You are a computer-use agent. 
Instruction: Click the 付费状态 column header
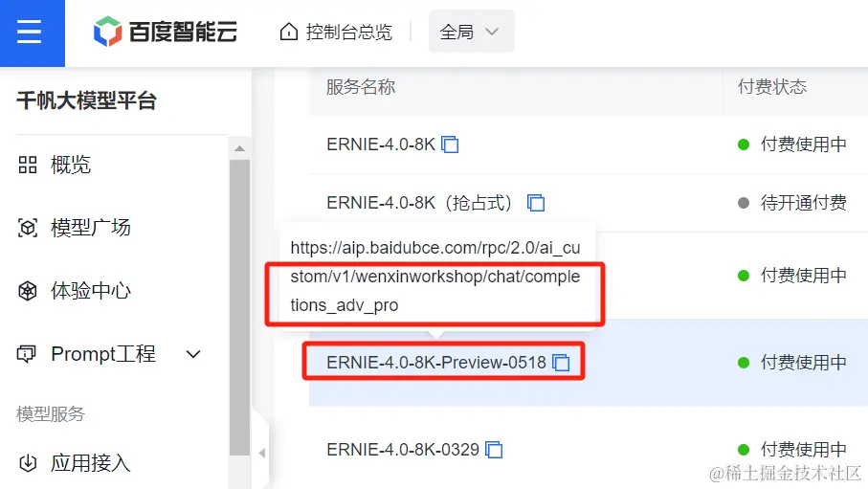tap(771, 87)
